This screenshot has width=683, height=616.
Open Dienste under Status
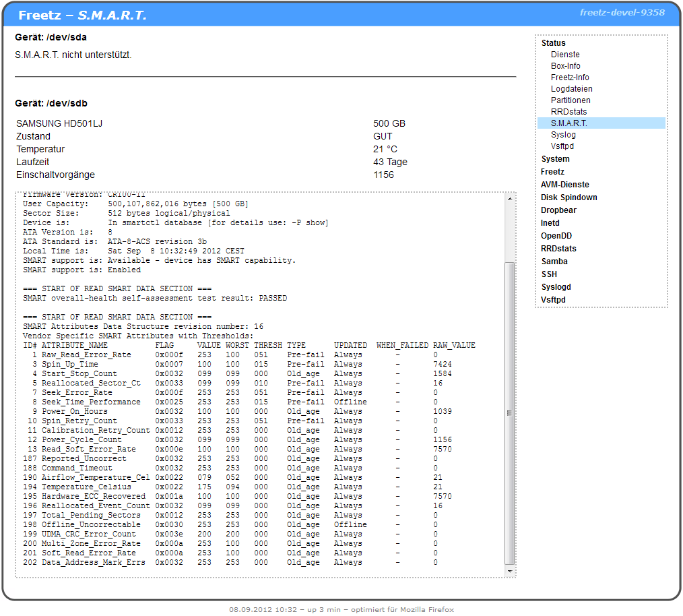coord(565,55)
